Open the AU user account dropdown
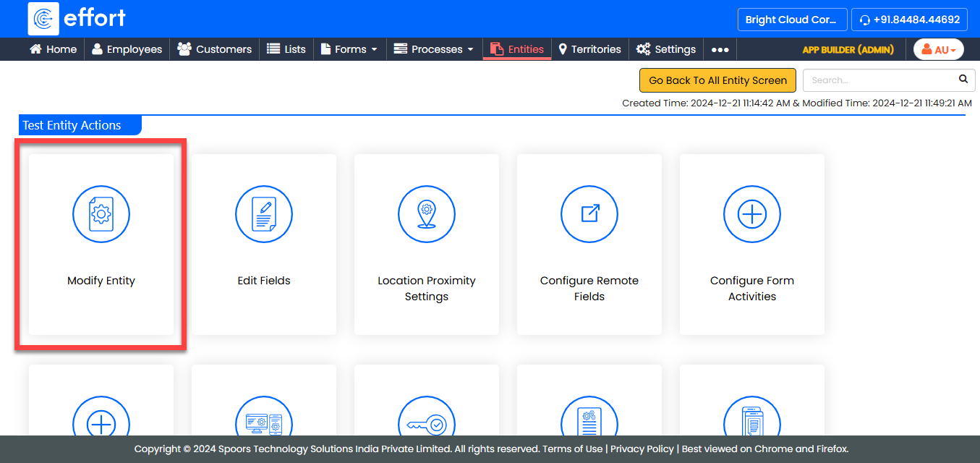This screenshot has width=980, height=463. (x=939, y=49)
